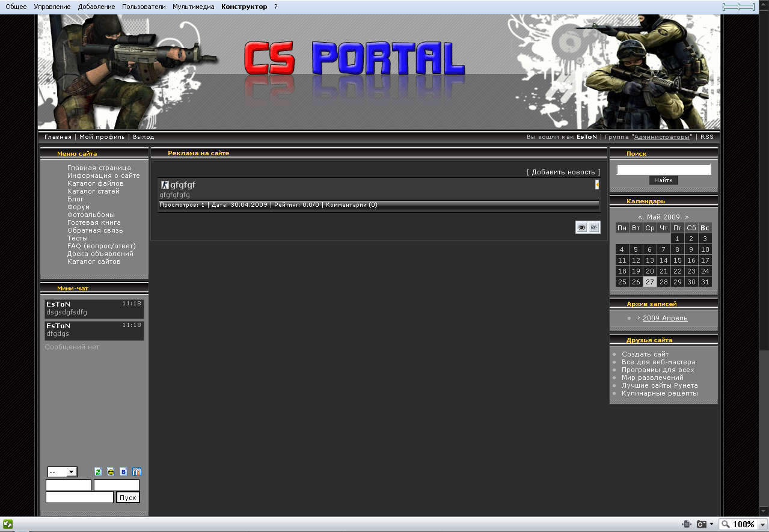This screenshot has width=769, height=532.
Task: Click the Найти search button
Action: (664, 180)
